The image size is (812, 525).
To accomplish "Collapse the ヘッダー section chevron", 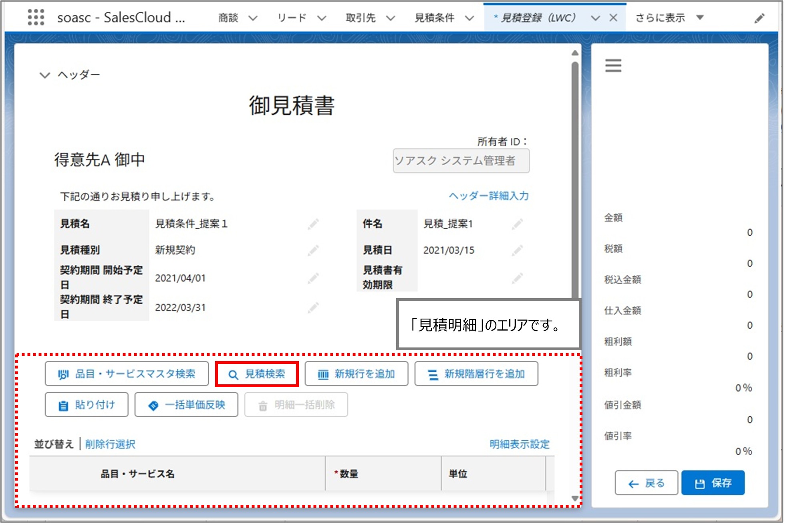I will (44, 74).
